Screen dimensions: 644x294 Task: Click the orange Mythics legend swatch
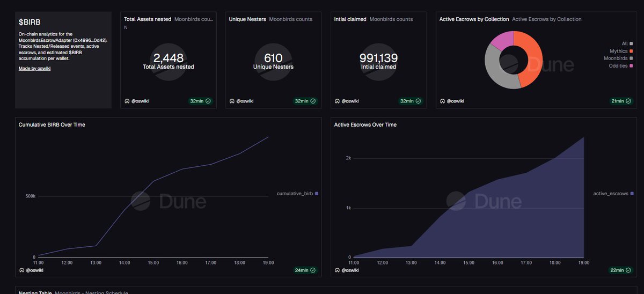pos(631,51)
